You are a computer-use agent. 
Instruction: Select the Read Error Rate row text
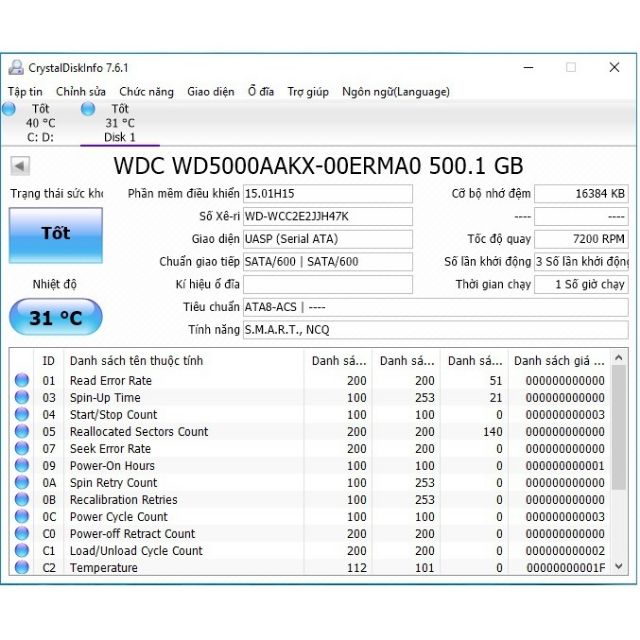pyautogui.click(x=111, y=381)
